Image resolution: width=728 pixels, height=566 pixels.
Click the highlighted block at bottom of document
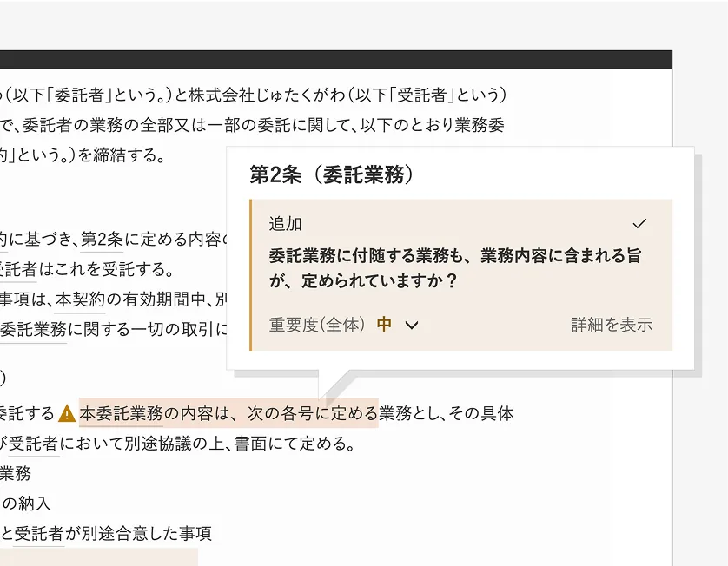point(99,557)
